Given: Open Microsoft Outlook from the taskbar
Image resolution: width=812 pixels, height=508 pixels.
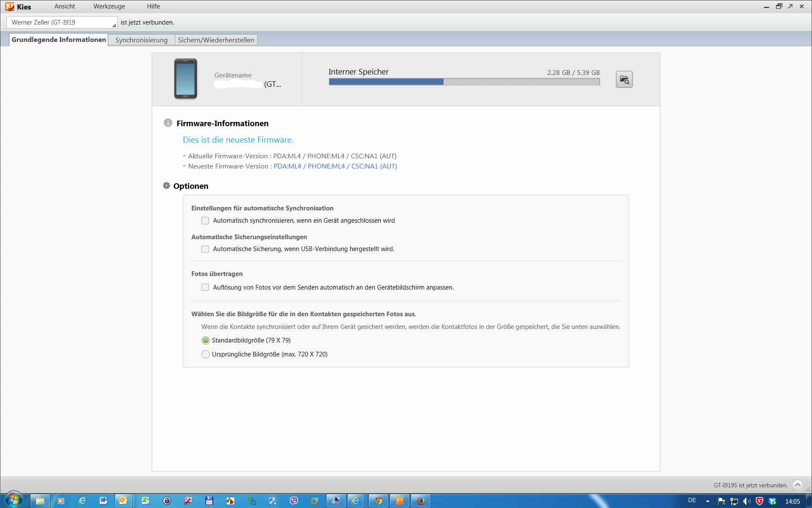Looking at the screenshot, I should (x=123, y=501).
